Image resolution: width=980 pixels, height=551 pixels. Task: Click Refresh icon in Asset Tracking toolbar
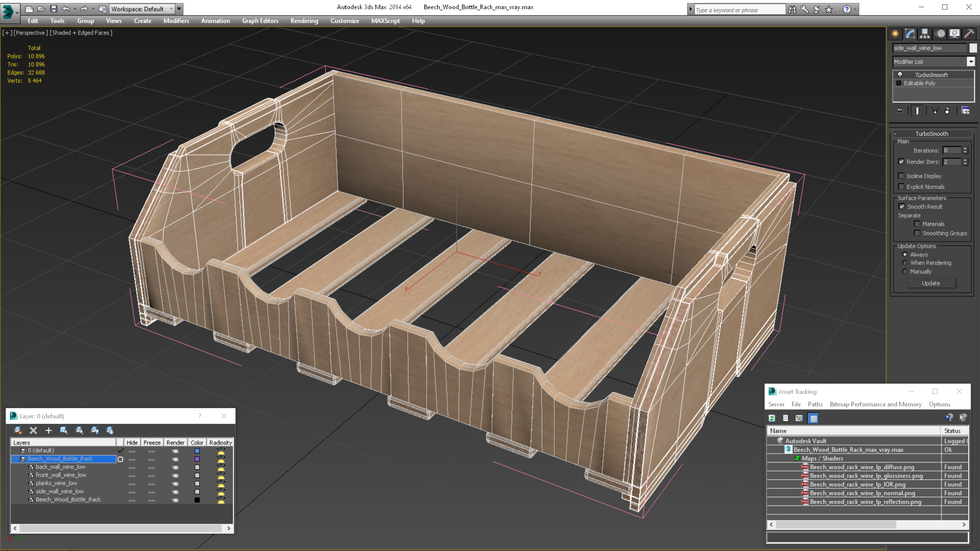[772, 418]
